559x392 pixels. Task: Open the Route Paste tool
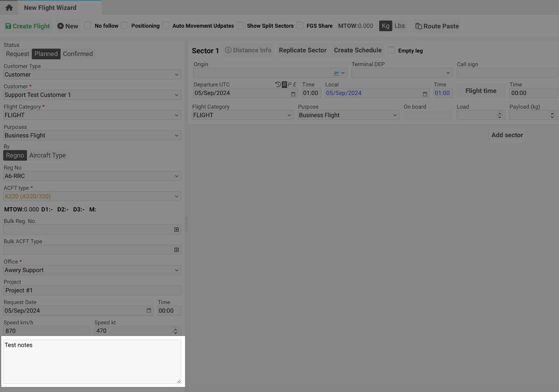pos(437,26)
